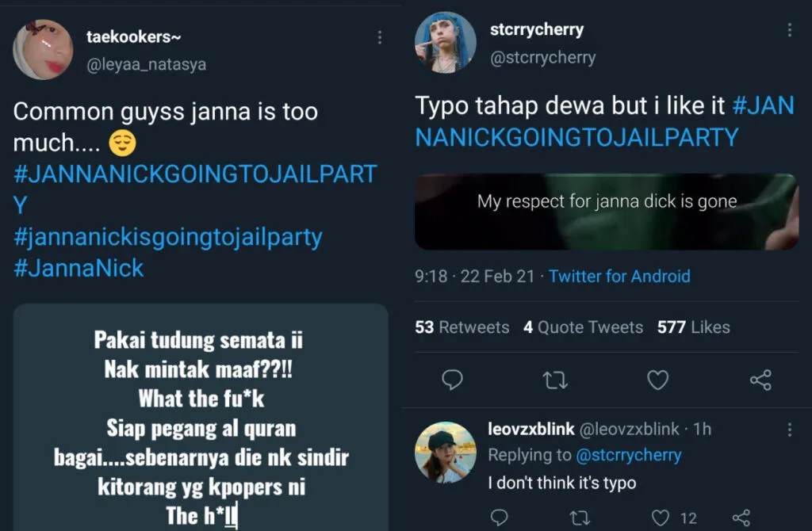
Task: Open the #JannaNick hashtag
Action: (x=79, y=268)
